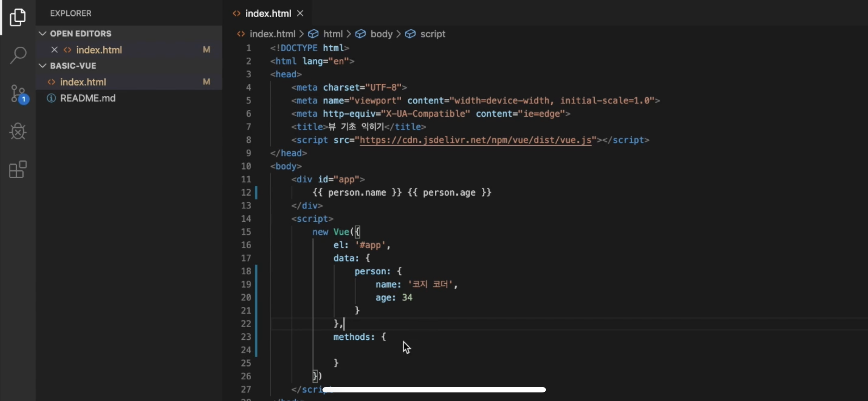
Task: Click line number 23 in the gutter
Action: click(x=246, y=337)
